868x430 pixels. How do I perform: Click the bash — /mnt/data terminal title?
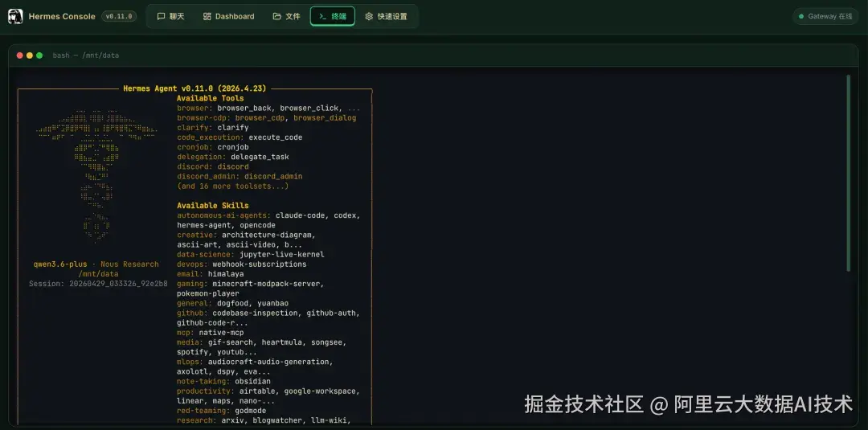pyautogui.click(x=86, y=55)
